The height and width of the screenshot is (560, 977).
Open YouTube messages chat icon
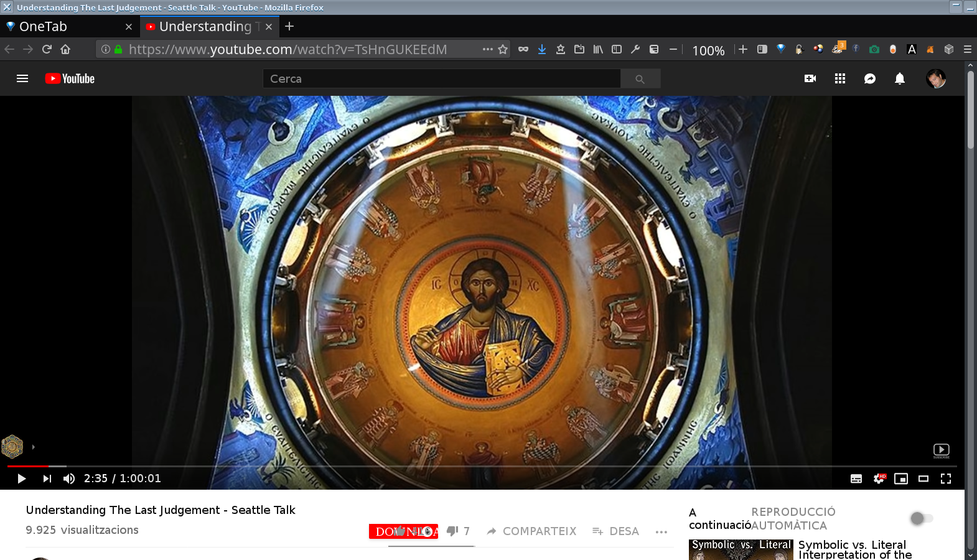click(870, 78)
